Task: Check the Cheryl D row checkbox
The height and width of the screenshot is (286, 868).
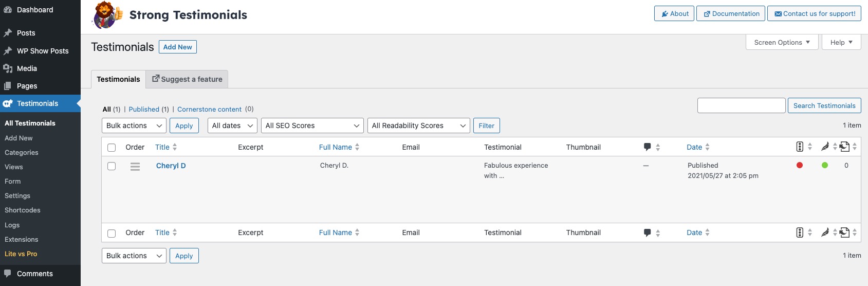Action: tap(112, 166)
